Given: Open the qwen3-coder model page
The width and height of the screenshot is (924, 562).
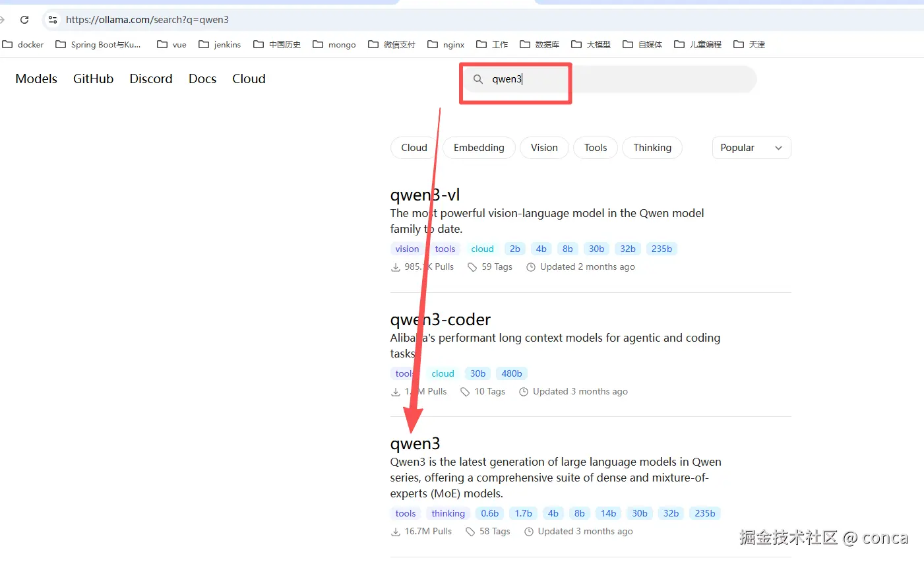Looking at the screenshot, I should [x=441, y=320].
